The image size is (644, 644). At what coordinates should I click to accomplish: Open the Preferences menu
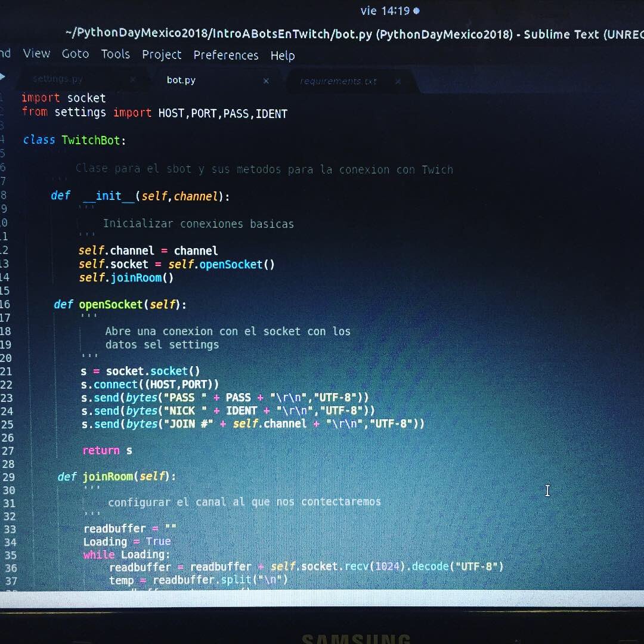coord(226,55)
